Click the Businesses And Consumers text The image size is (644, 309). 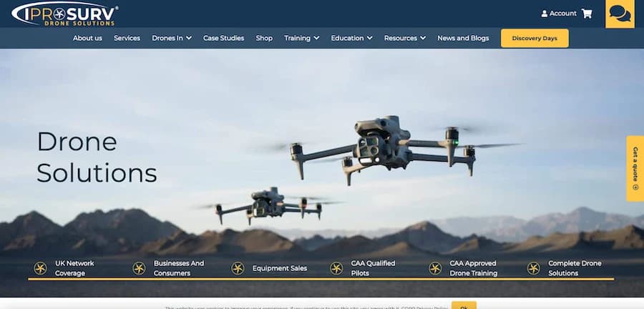[x=179, y=268]
